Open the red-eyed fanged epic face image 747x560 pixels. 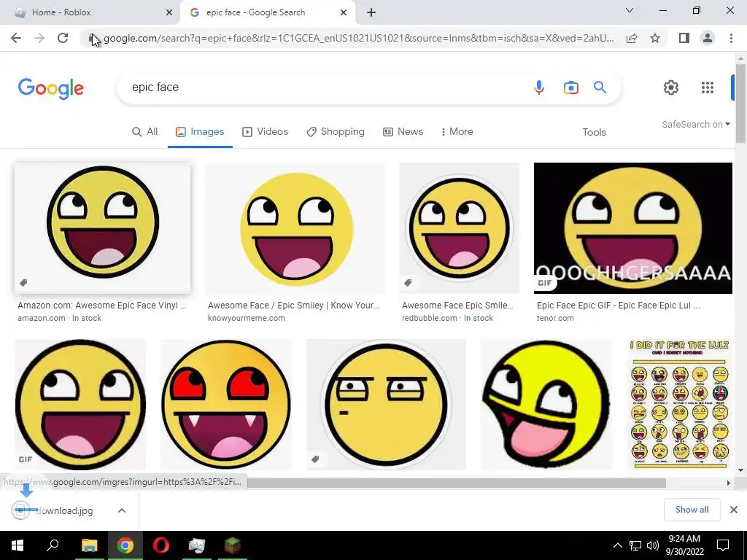pyautogui.click(x=226, y=405)
